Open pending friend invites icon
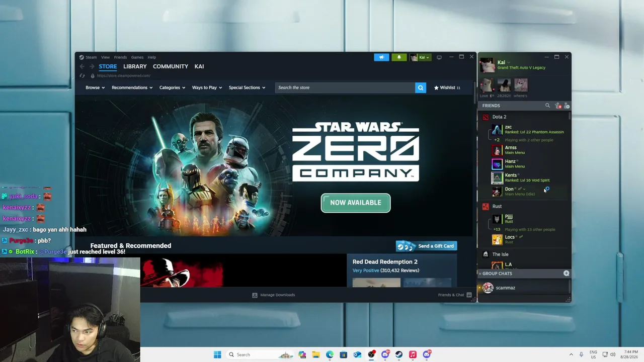Viewport: 644px width, 362px height. (x=557, y=106)
